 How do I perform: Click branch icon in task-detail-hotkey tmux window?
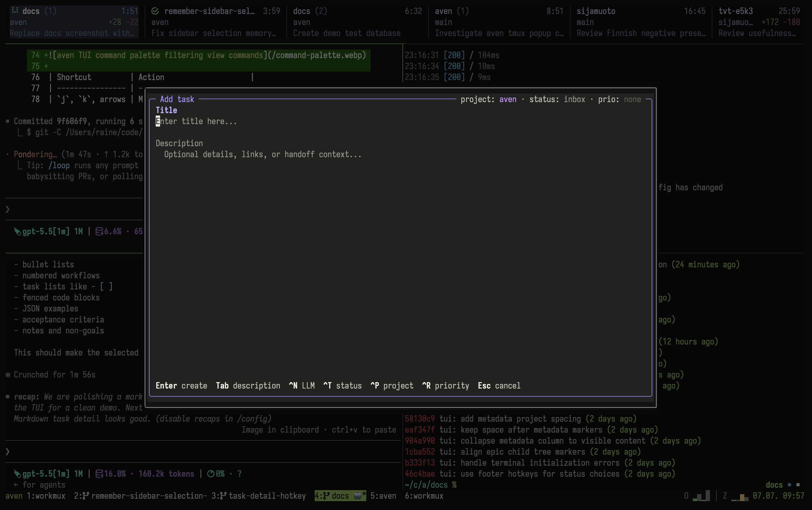(223, 496)
